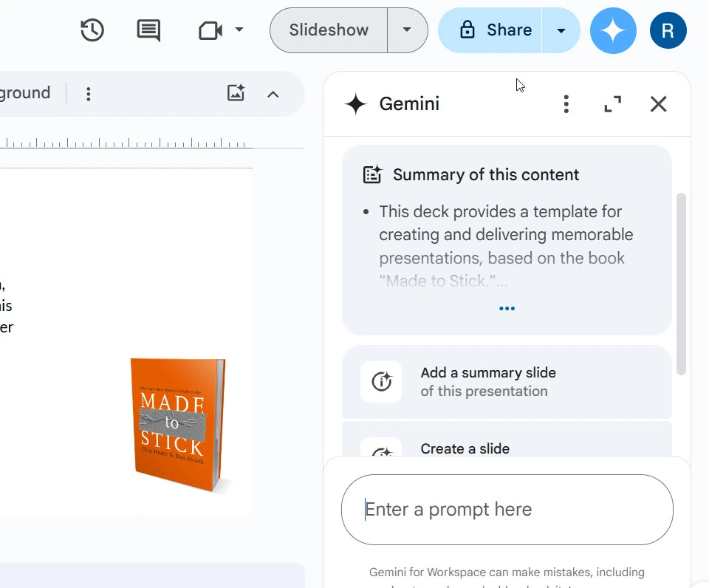Open the comments icon
Viewport: 709px width, 588px height.
coord(148,30)
